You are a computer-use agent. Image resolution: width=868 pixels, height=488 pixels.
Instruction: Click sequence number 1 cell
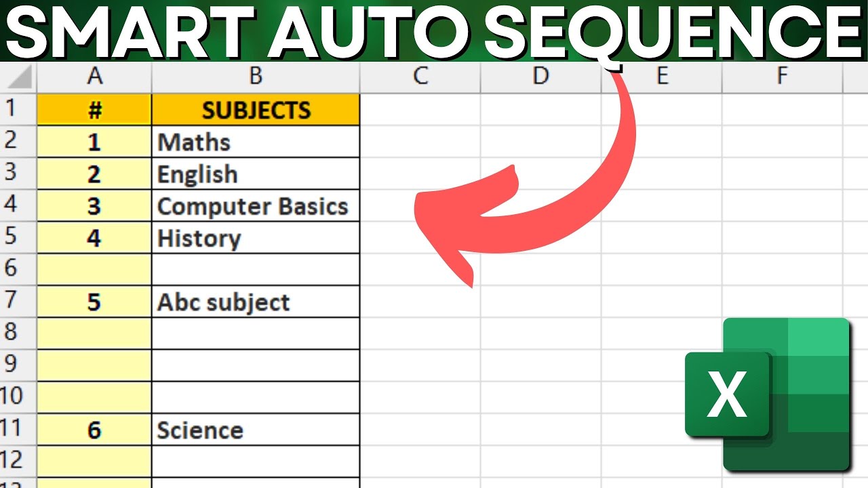pos(94,142)
